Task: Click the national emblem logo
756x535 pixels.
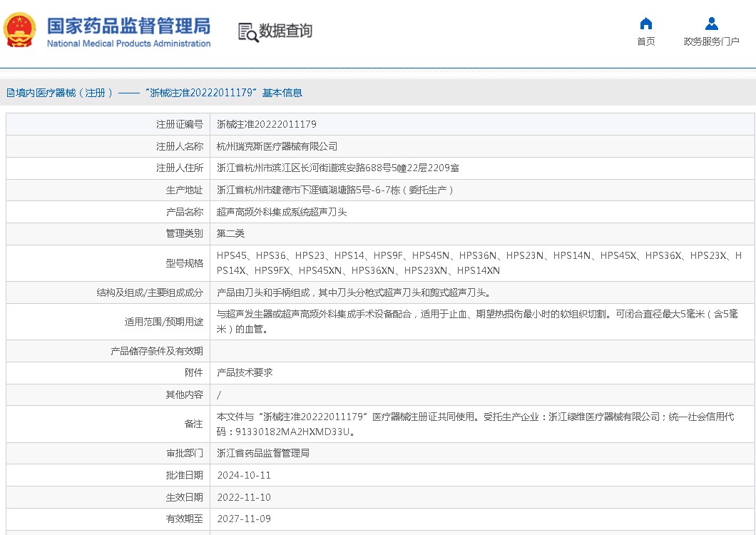Action: pyautogui.click(x=19, y=30)
